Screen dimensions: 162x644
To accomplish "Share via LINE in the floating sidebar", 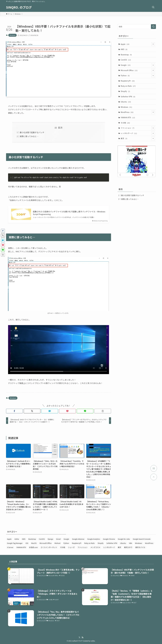I will (3, 250).
